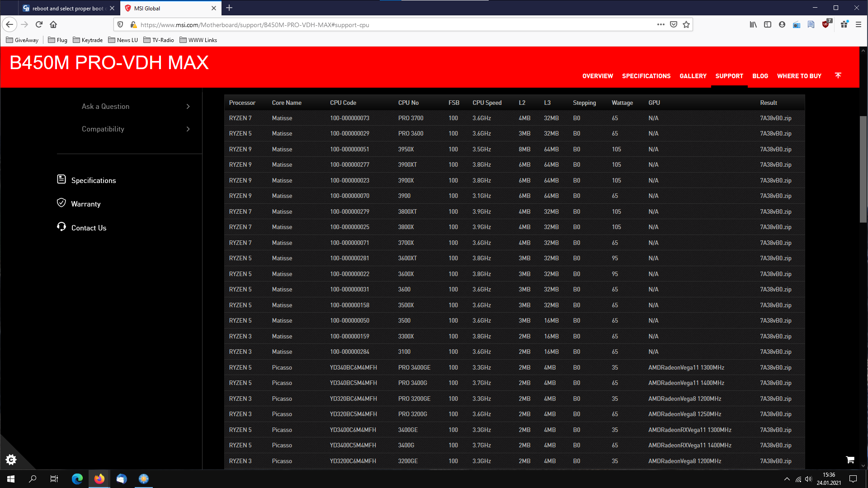Switch to the SPECIFICATIONS tab
This screenshot has height=488, width=868.
tap(646, 76)
